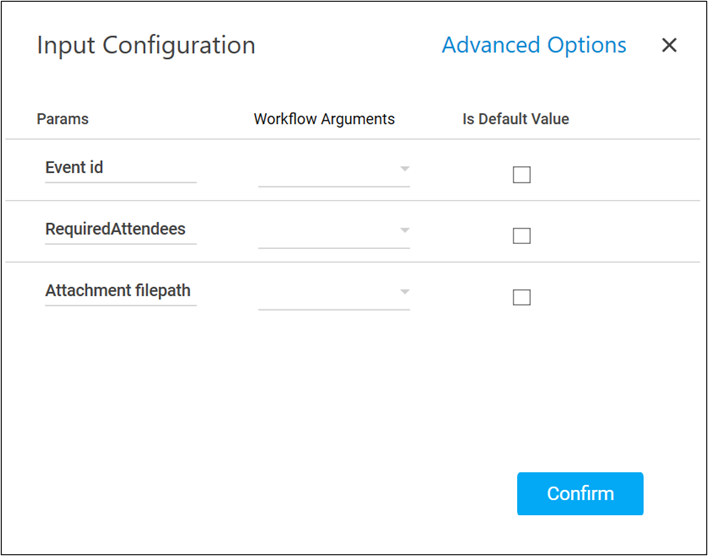Open the Advanced Options link
708x556 pixels.
[x=534, y=45]
